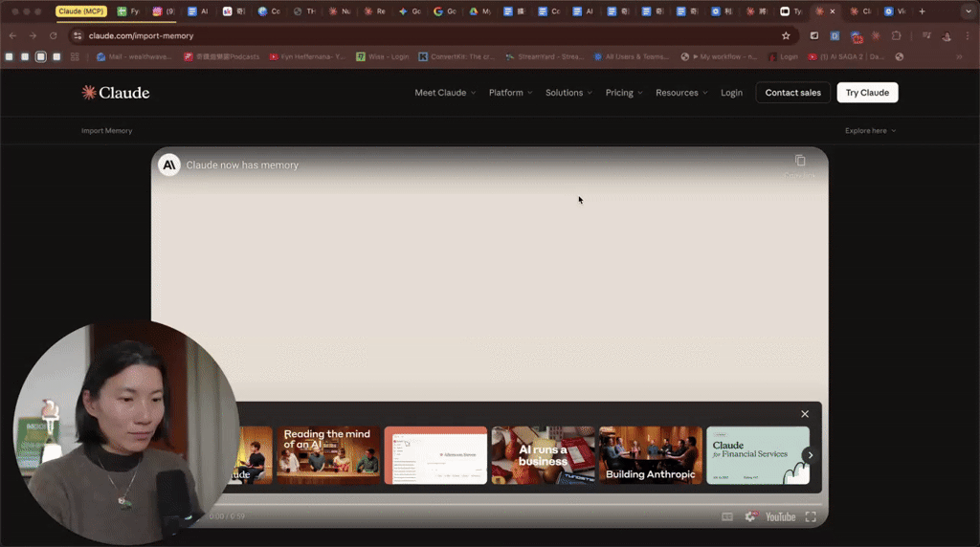
Task: Open the apps grid icon in bookmarks bar
Action: [x=75, y=56]
